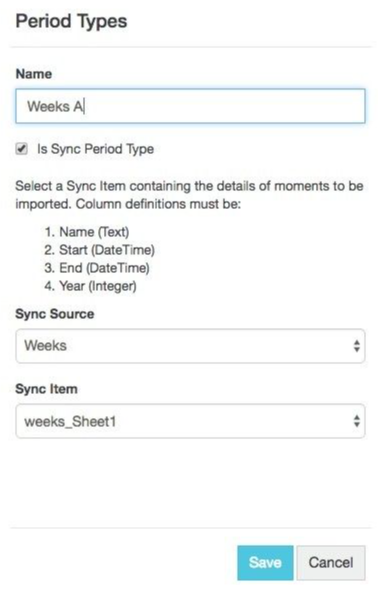
Task: Click the Name text input field
Action: pyautogui.click(x=190, y=106)
